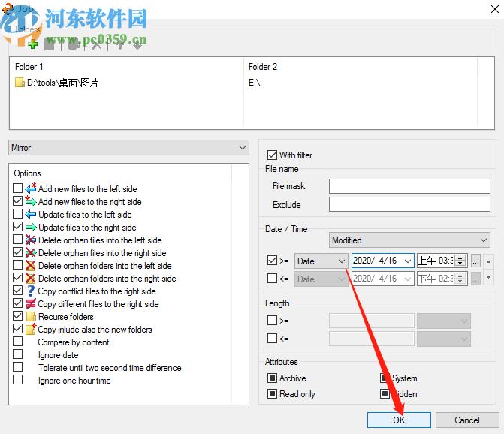Open the greyed Date dropdown on the <= row
This screenshot has width=504, height=434.
[321, 279]
